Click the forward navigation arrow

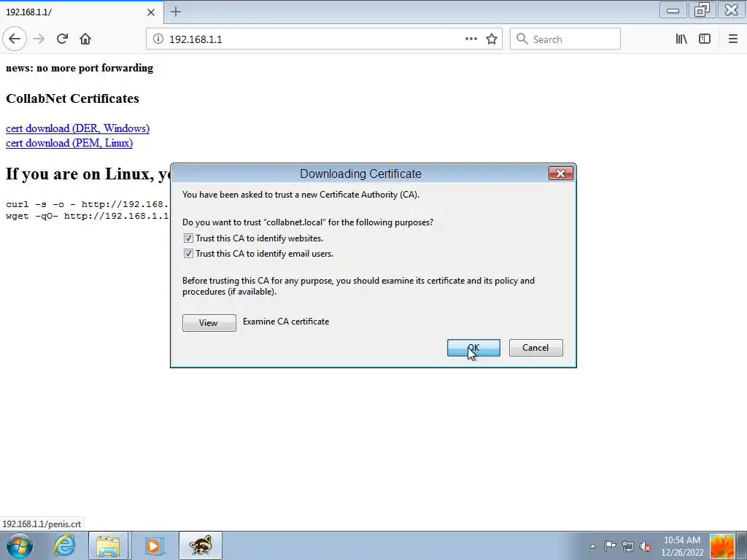click(39, 39)
